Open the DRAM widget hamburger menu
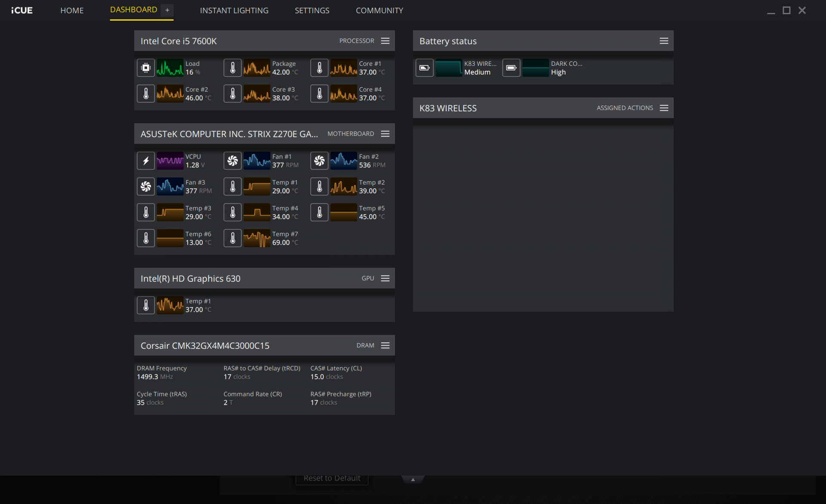 [385, 345]
